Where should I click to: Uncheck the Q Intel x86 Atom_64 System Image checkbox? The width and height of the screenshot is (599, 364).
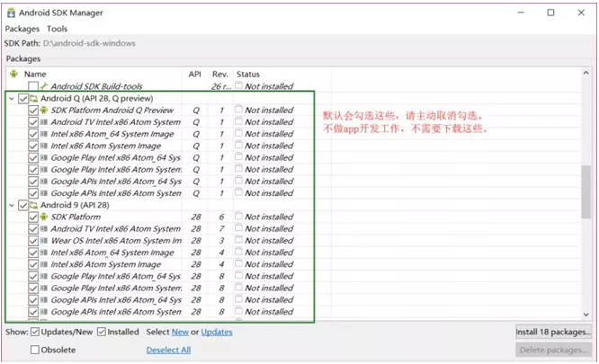[x=33, y=134]
